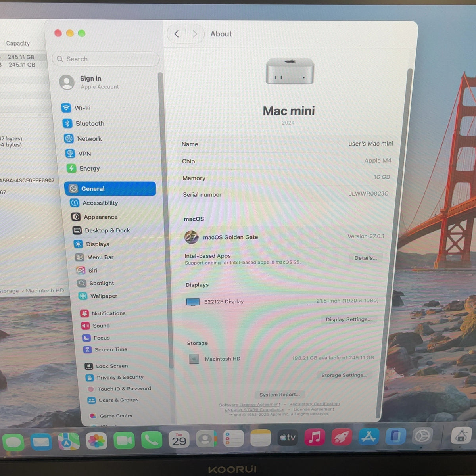This screenshot has width=476, height=476.
Task: Select the Network globe icon
Action: [69, 138]
